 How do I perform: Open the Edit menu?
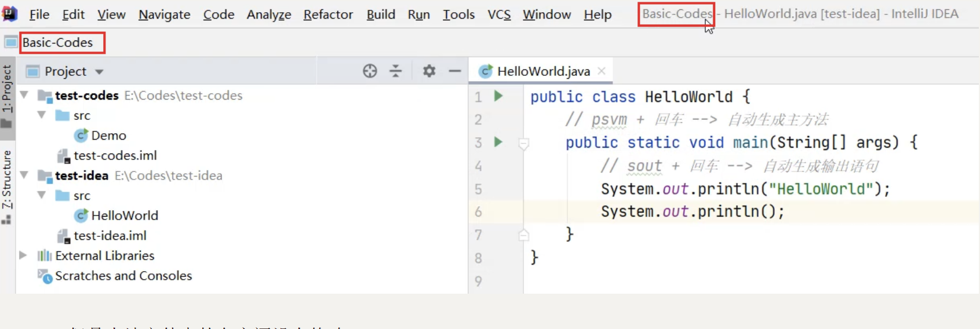(73, 14)
